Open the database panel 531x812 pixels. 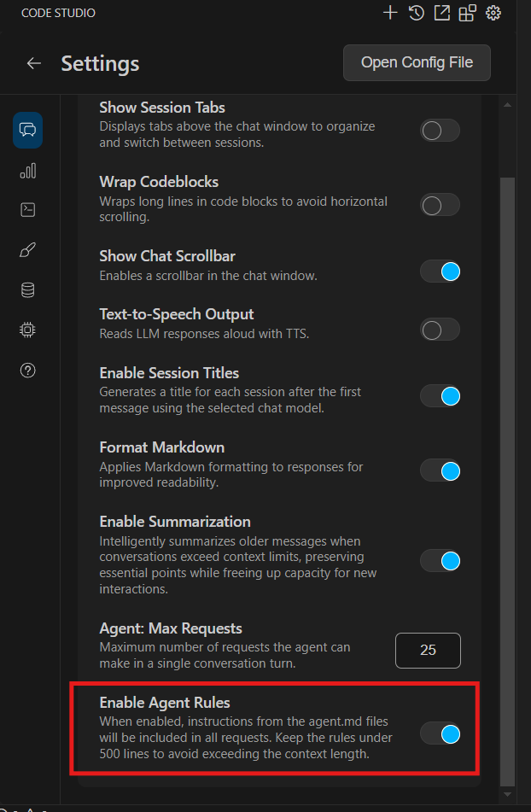pos(27,289)
